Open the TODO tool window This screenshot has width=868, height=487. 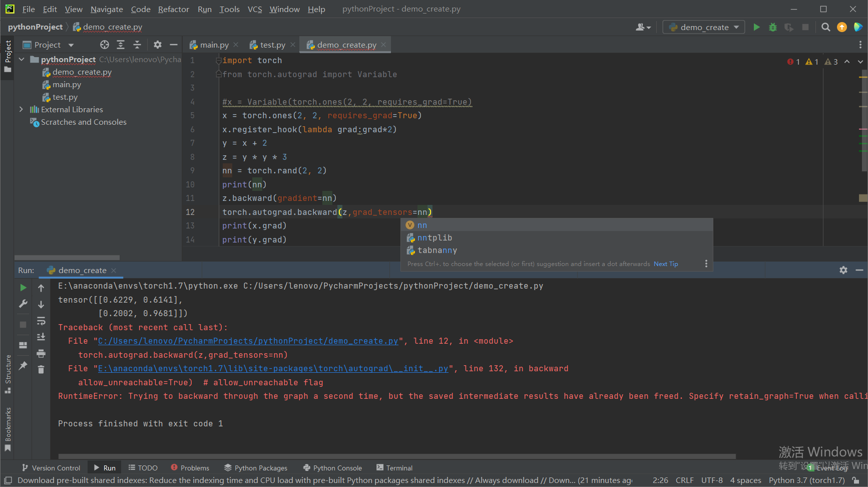tap(143, 467)
